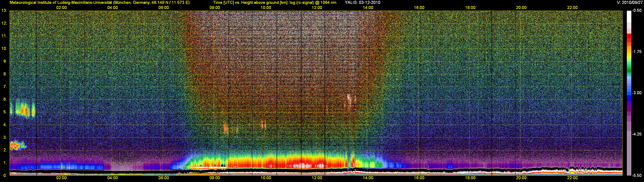Click the 14:00 label on the top time axis
Image resolution: width=644 pixels, height=182 pixels.
368,8
